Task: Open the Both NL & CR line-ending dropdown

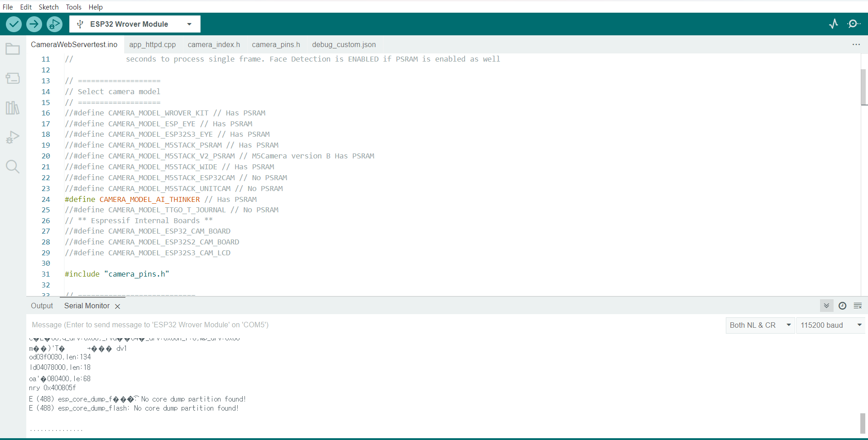Action: coord(760,325)
